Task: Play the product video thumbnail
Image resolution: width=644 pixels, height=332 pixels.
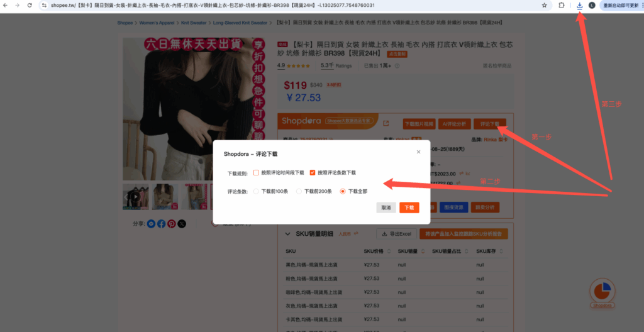Action: click(135, 196)
